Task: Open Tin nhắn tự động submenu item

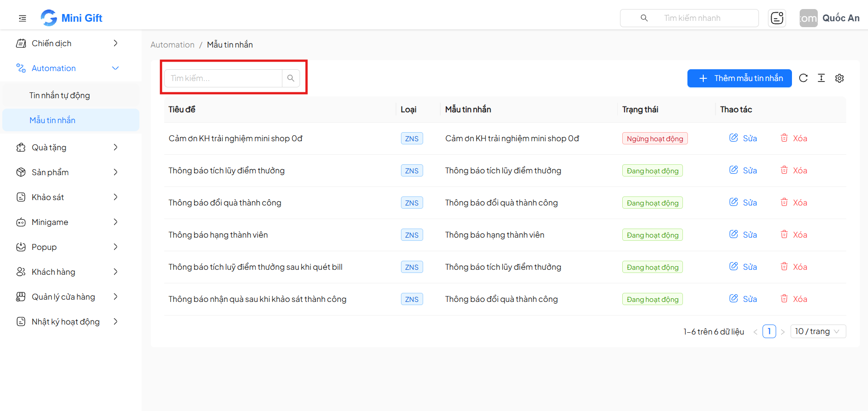Action: [x=71, y=95]
